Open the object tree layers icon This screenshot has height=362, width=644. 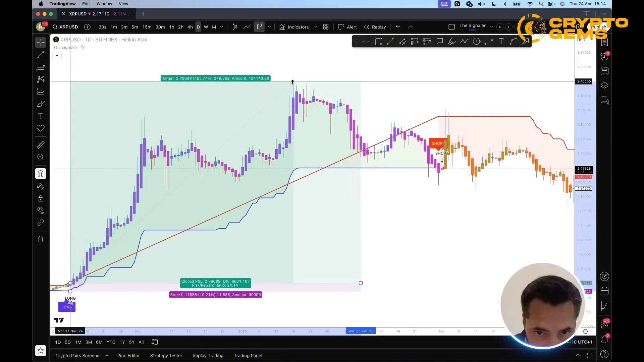(604, 85)
